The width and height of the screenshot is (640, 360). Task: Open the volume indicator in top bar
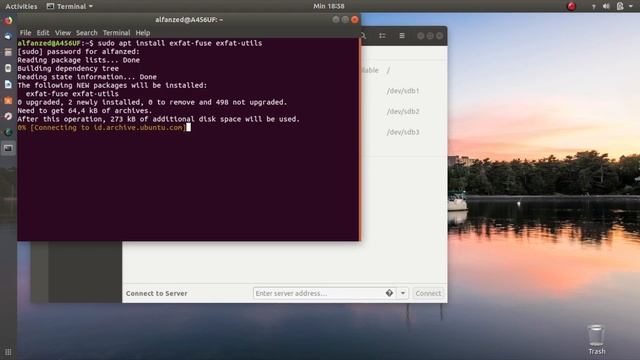606,6
